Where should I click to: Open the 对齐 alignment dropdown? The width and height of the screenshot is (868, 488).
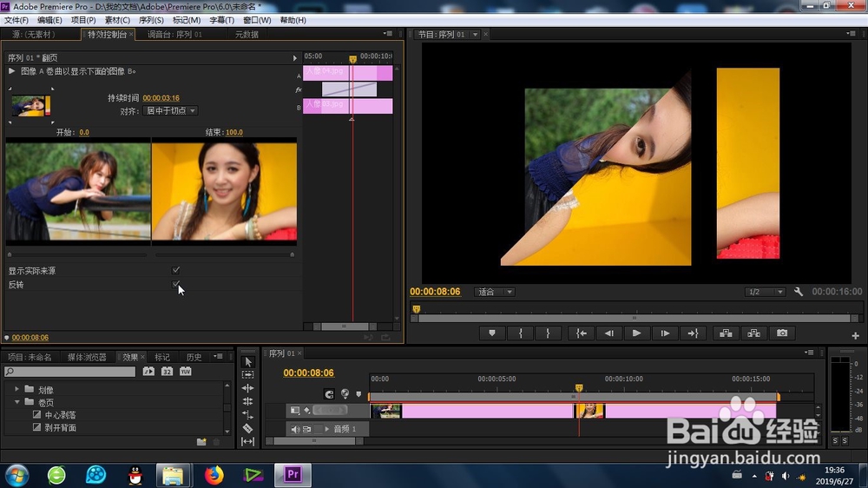170,111
